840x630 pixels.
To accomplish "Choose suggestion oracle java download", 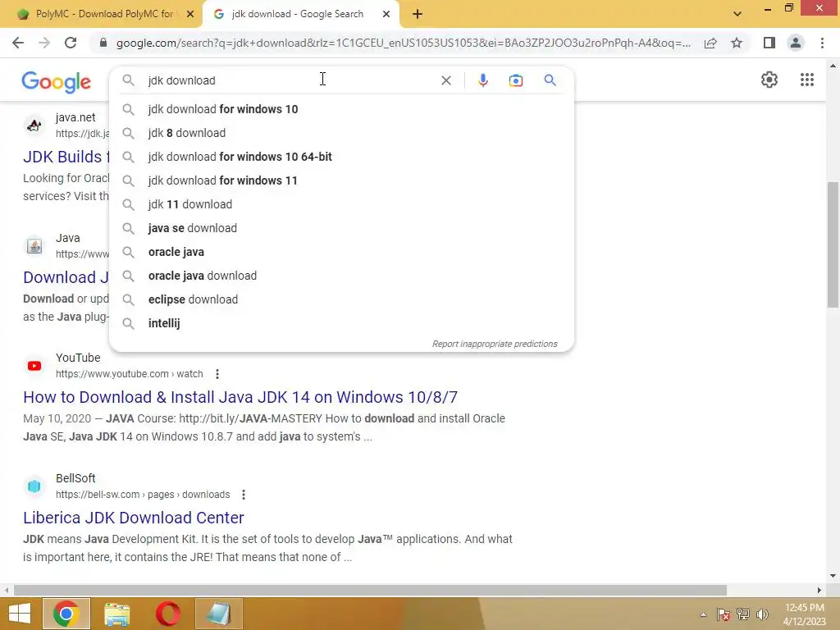I will [341, 276].
